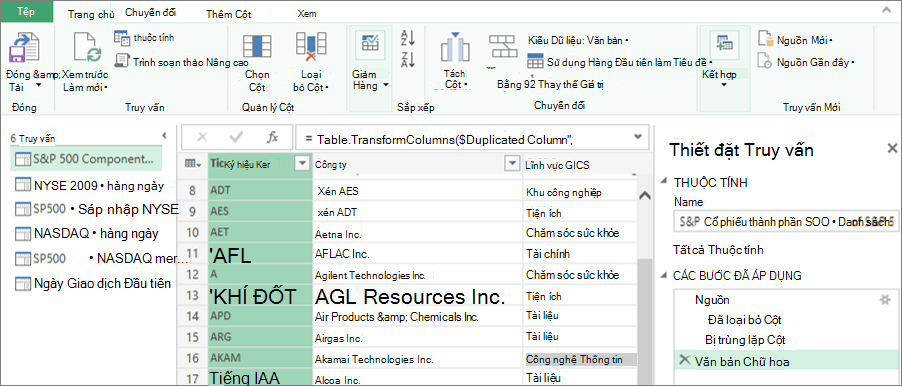Click the Giảm Hàng reduce rows icon

click(370, 43)
